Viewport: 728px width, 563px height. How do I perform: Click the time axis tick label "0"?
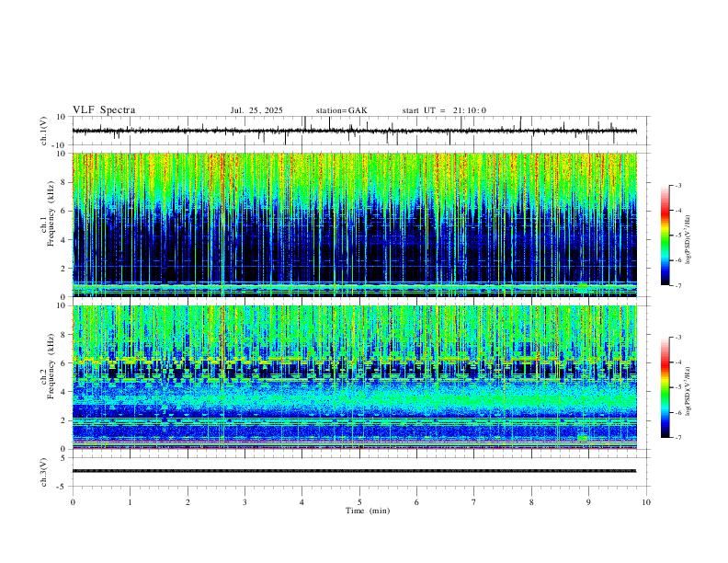point(73,502)
